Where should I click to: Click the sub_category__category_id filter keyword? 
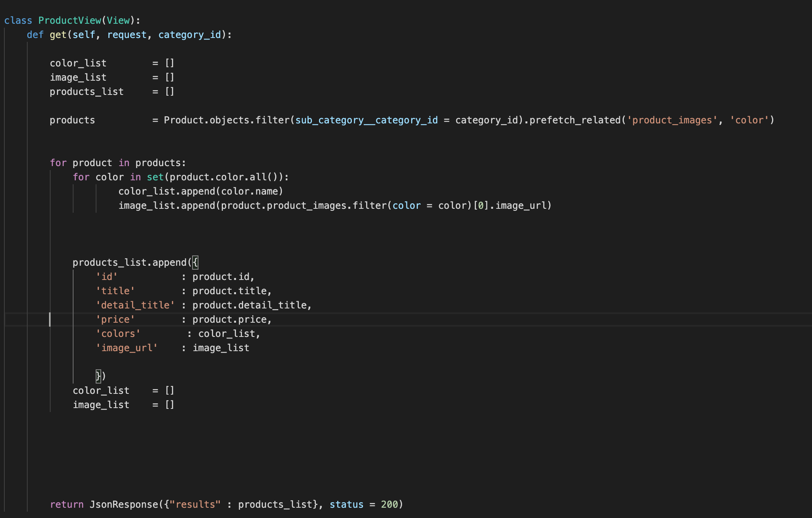pyautogui.click(x=366, y=120)
